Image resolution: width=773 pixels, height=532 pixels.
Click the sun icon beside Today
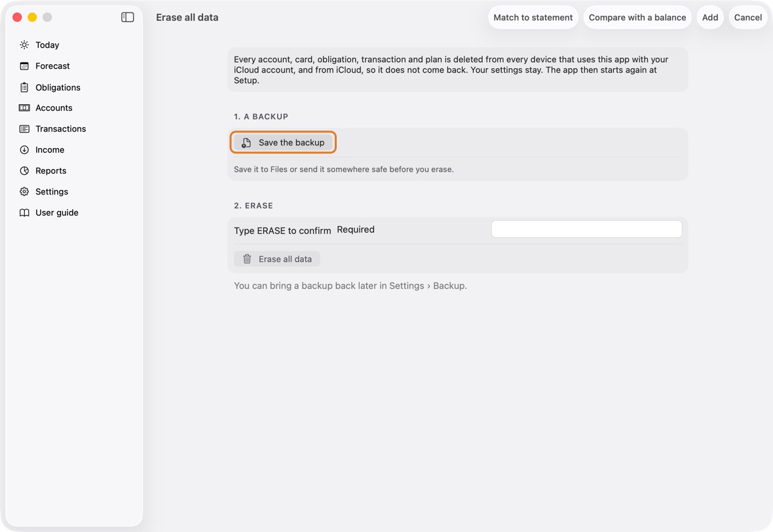coord(24,45)
